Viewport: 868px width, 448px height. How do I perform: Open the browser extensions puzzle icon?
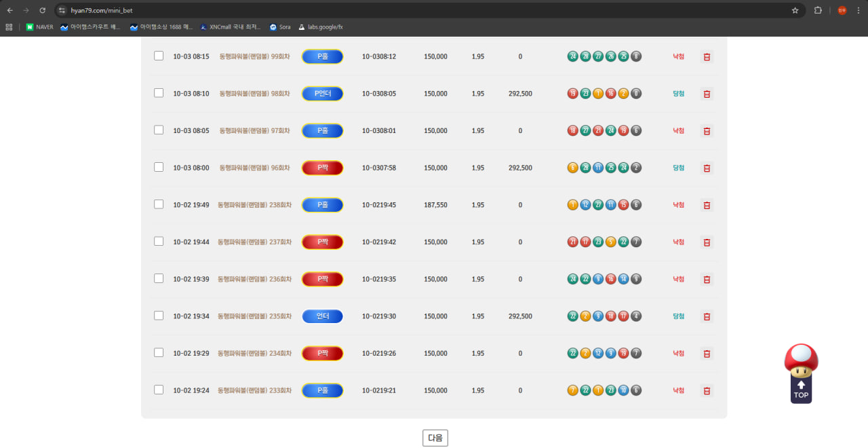[818, 10]
